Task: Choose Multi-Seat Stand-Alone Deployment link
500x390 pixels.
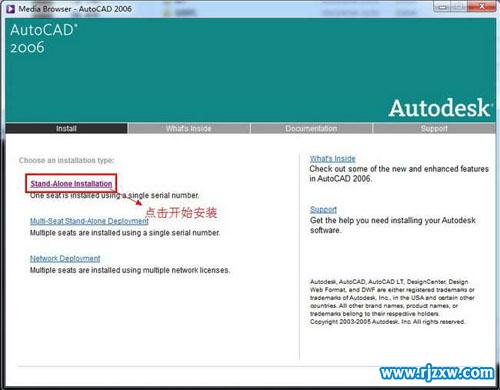Action: (89, 221)
